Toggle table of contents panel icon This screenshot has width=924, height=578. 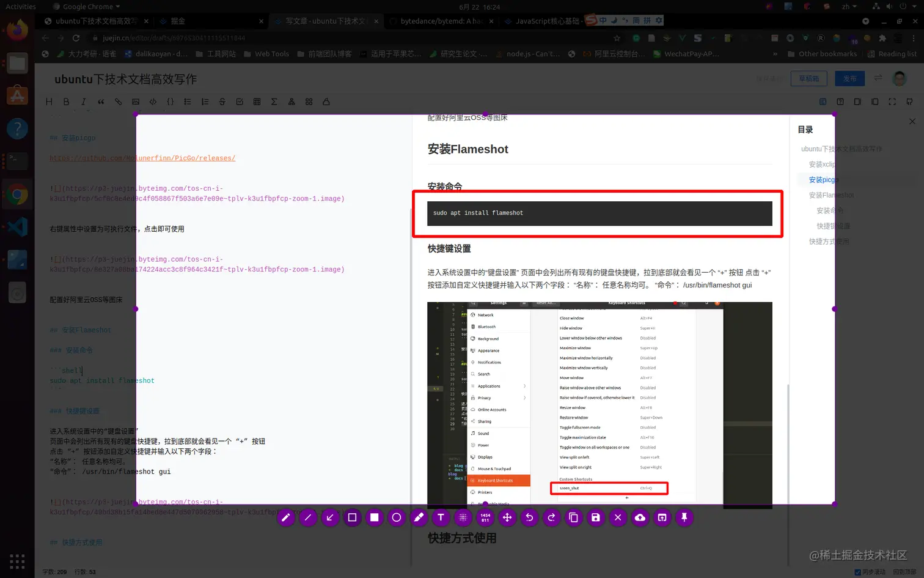823,102
